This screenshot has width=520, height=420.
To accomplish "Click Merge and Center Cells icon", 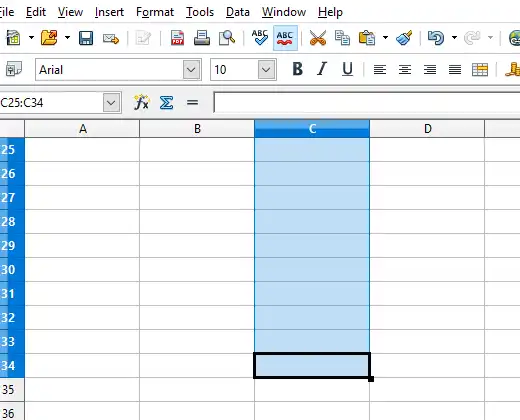I will point(480,70).
